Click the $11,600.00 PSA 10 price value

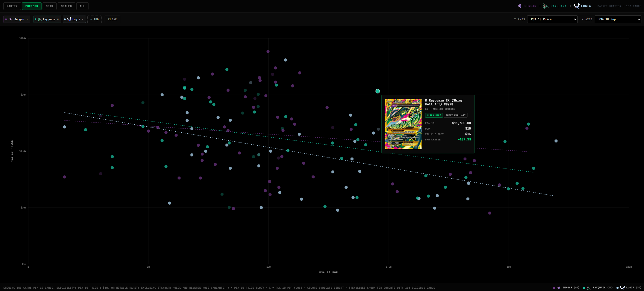(461, 123)
